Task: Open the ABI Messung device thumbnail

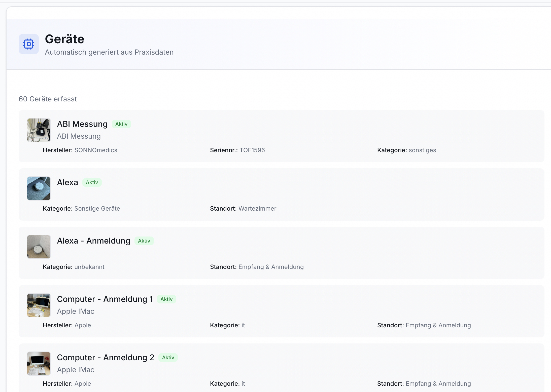Action: (x=39, y=130)
